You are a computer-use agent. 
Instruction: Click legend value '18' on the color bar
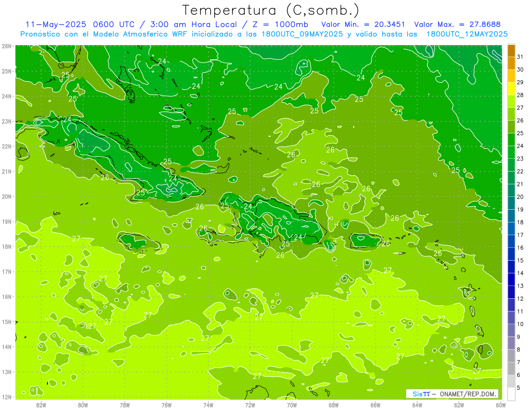(x=520, y=222)
